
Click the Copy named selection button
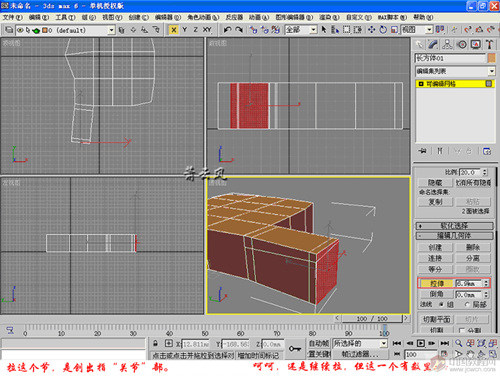tap(435, 202)
